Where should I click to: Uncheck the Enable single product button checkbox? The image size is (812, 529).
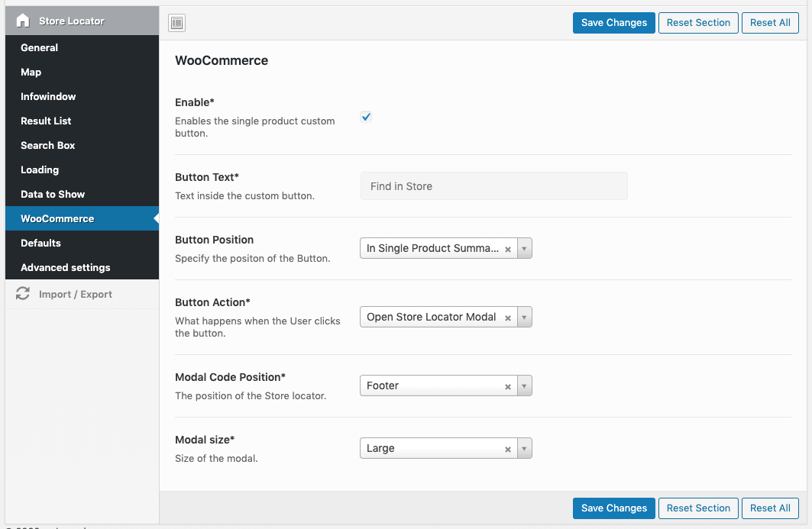point(365,117)
